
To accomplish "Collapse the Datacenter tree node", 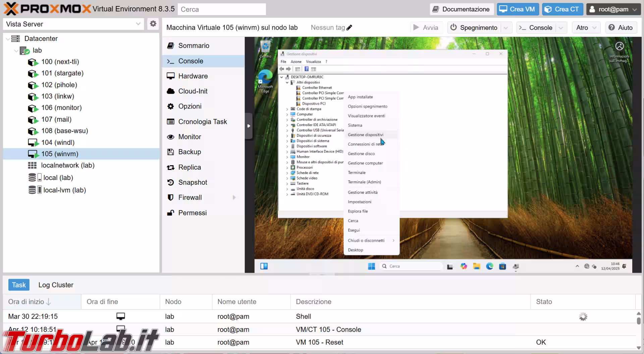I will [8, 39].
